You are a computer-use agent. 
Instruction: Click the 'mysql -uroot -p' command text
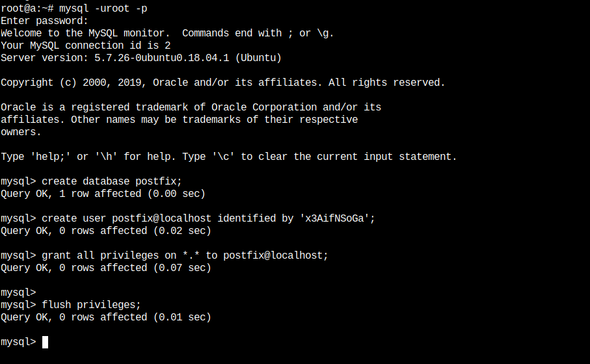click(x=103, y=8)
